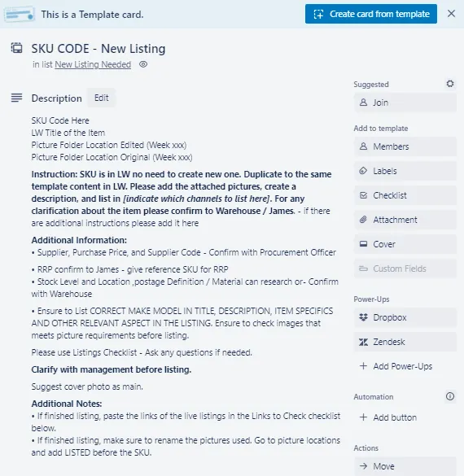Click the Automation info icon

[x=450, y=396]
